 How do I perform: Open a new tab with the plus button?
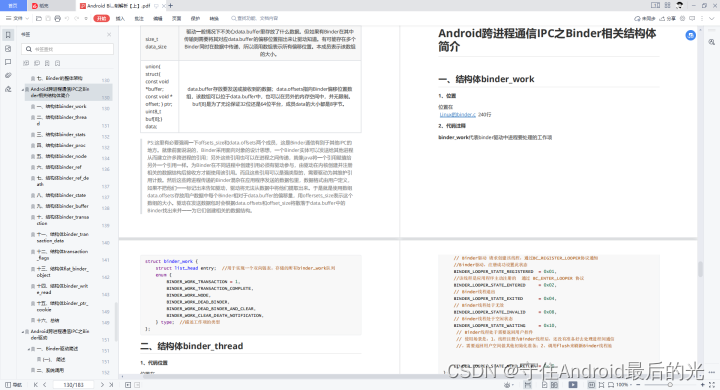tap(171, 6)
